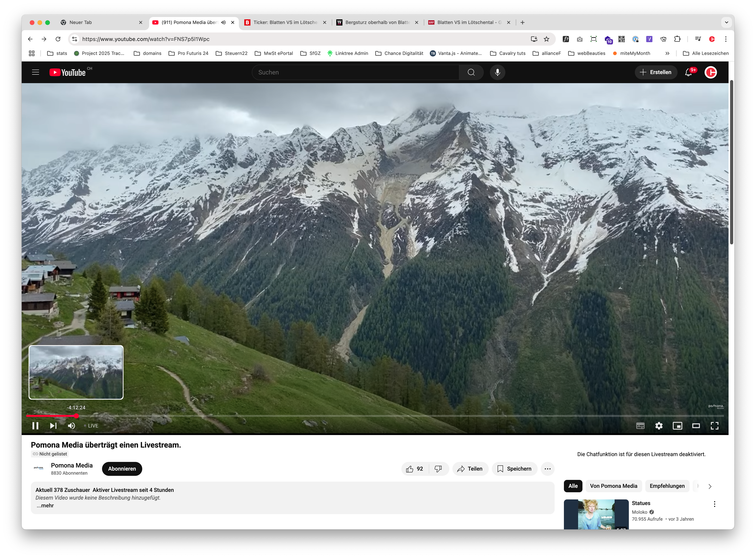Select the Von Pomona Media chip
This screenshot has height=558, width=756.
pos(614,486)
